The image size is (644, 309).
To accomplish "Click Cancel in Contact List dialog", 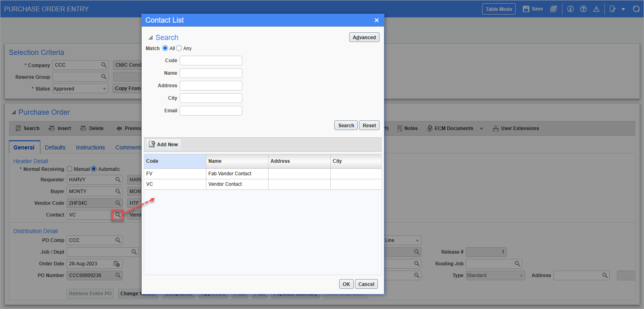I will pos(366,284).
